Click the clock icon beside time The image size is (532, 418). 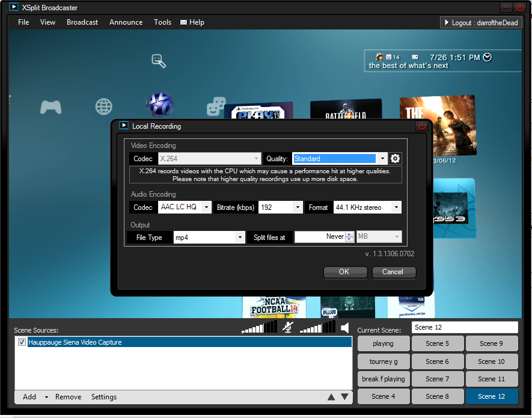(x=487, y=57)
